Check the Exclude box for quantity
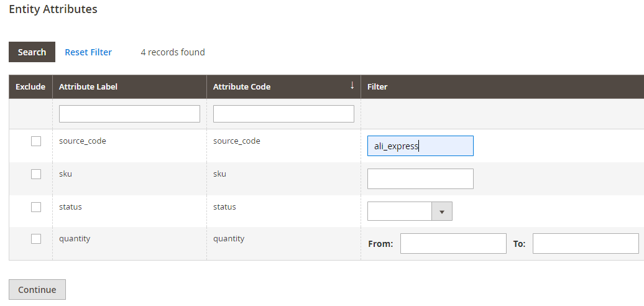The width and height of the screenshot is (644, 306). pyautogui.click(x=36, y=239)
